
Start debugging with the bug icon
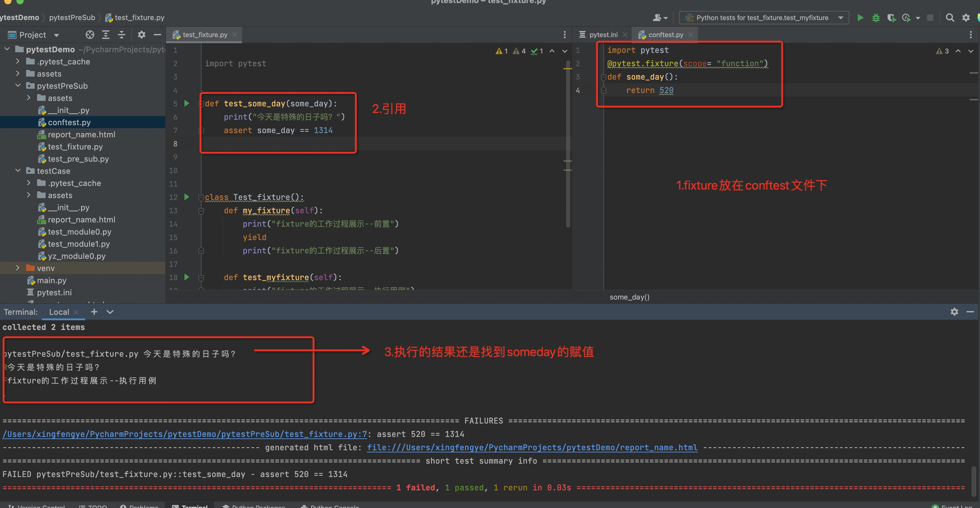[x=876, y=18]
